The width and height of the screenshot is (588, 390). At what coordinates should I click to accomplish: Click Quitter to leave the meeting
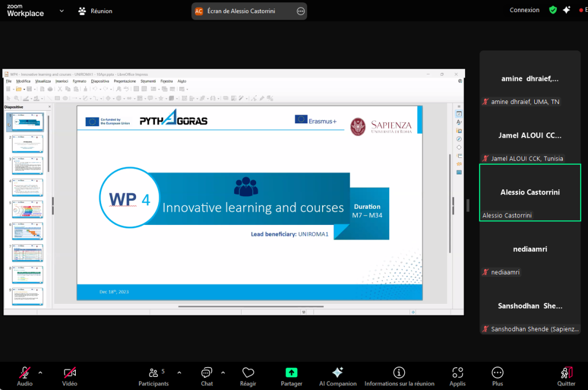(566, 376)
